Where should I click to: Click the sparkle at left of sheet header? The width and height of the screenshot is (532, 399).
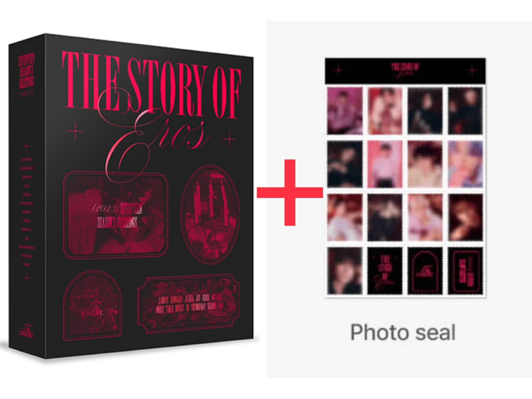(x=338, y=70)
